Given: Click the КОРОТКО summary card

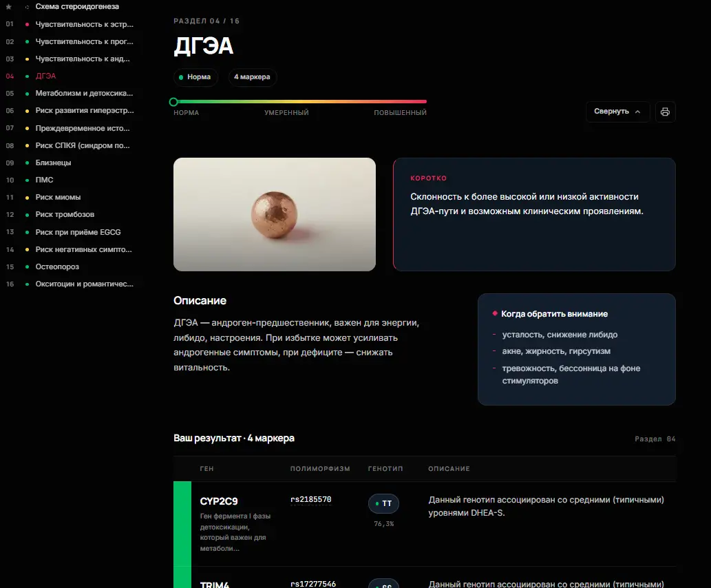Looking at the screenshot, I should (x=534, y=214).
